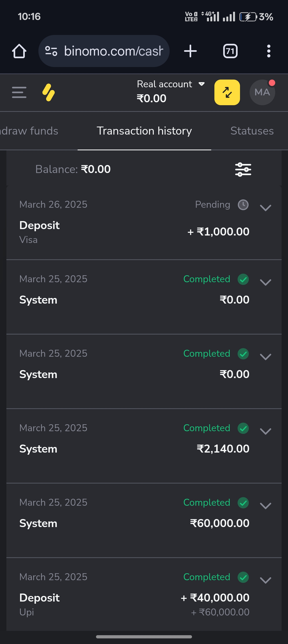Expand the pending March 26 Visa deposit
Screen dimensions: 288x644
click(266, 208)
